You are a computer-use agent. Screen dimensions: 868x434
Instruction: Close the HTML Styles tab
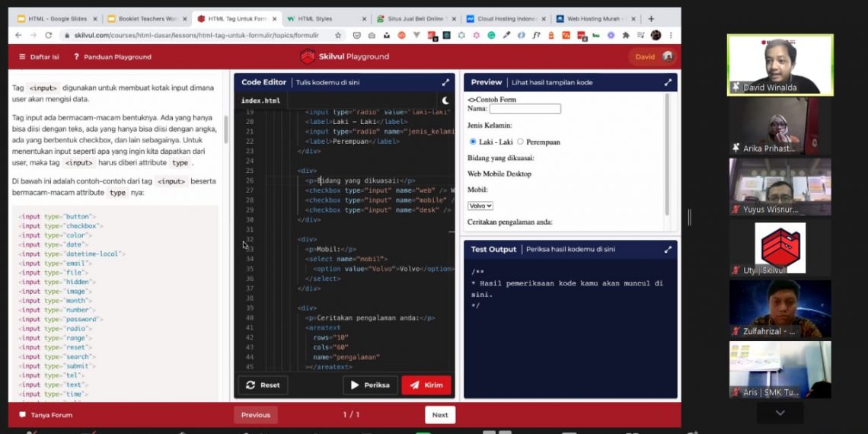point(364,19)
